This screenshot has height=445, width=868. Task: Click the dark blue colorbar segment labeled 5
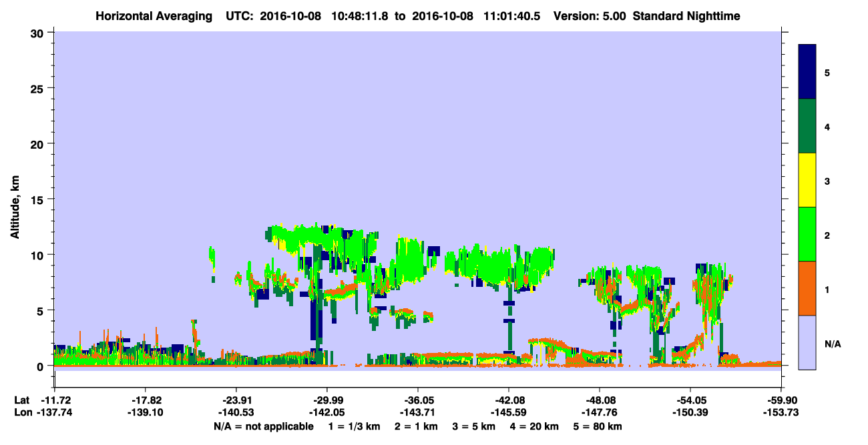pos(807,72)
